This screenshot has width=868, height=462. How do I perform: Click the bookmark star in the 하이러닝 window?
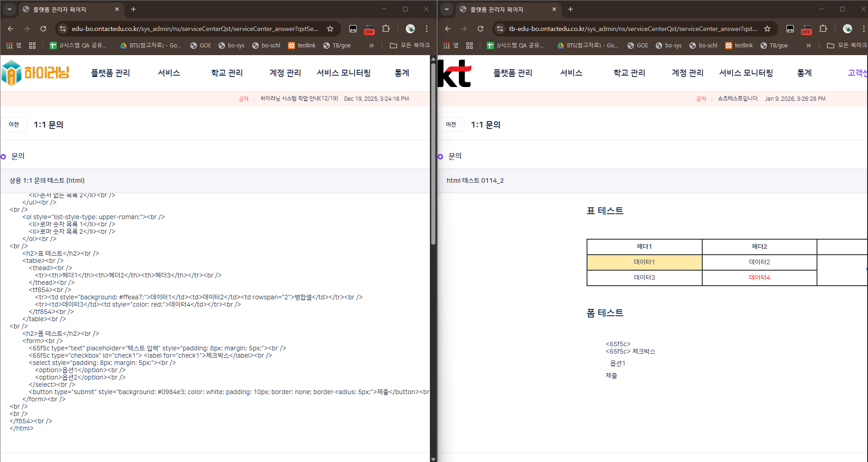pos(330,29)
